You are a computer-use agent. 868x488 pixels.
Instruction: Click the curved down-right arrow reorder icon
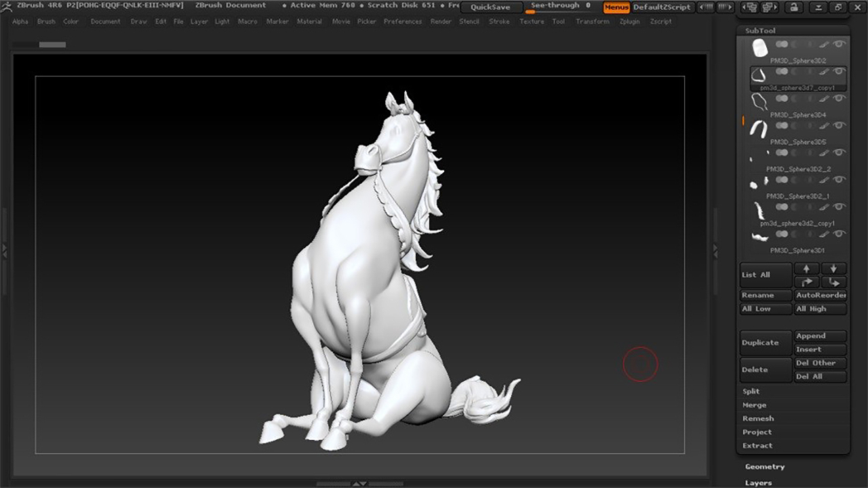(833, 282)
